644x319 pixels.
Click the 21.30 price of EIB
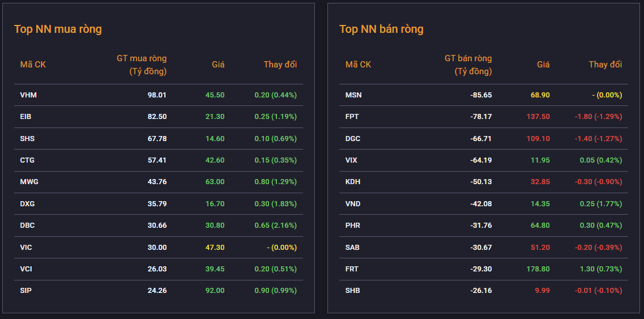tap(215, 117)
